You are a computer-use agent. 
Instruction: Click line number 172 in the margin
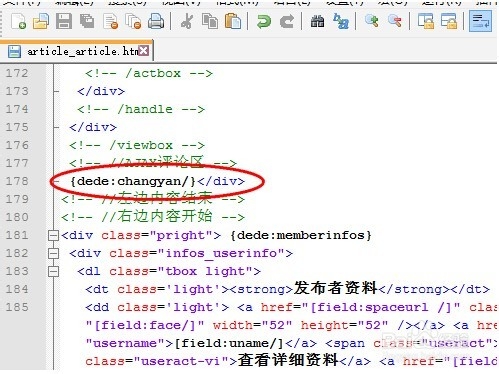tap(17, 73)
